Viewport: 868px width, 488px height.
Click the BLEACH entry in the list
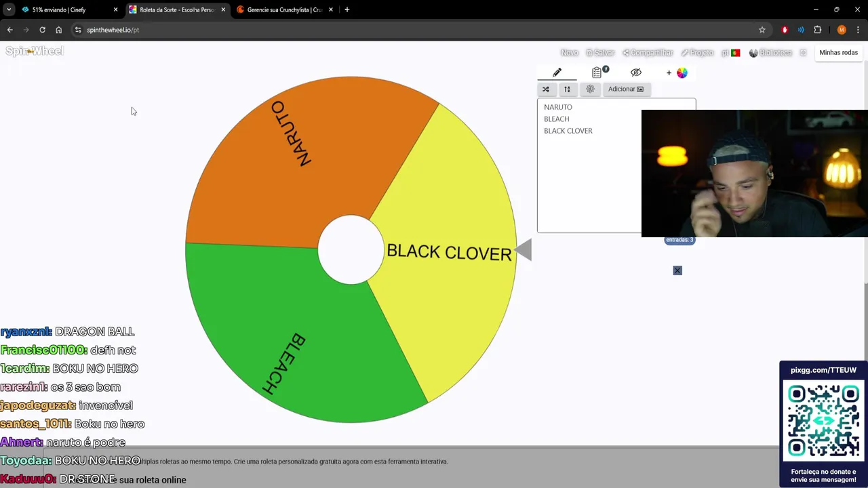click(556, 119)
